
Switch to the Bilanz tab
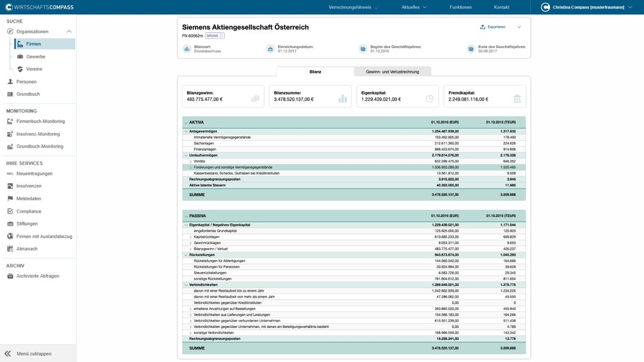click(315, 72)
